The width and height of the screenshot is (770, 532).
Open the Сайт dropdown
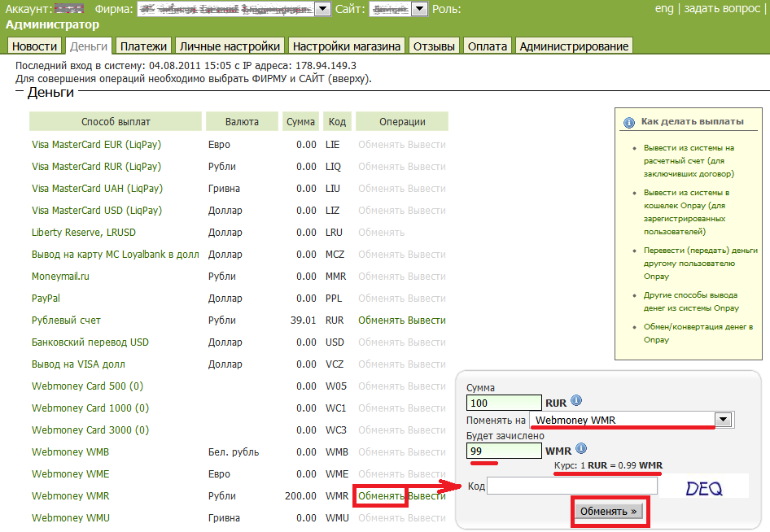pos(419,9)
